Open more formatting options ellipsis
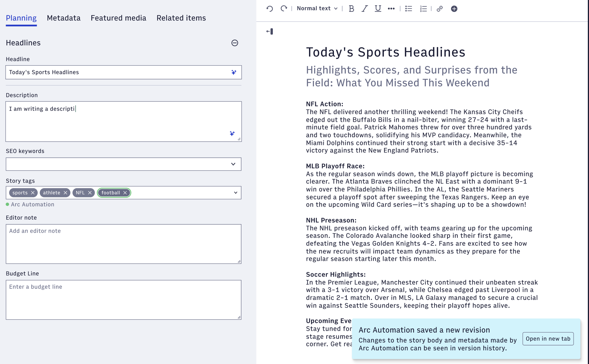 point(391,9)
